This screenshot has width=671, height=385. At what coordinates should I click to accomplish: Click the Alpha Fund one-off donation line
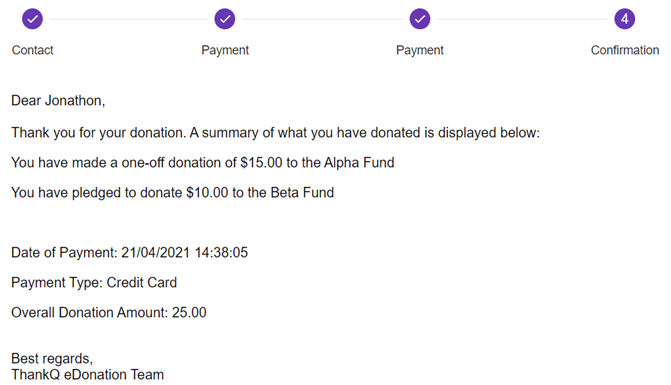[x=203, y=163]
